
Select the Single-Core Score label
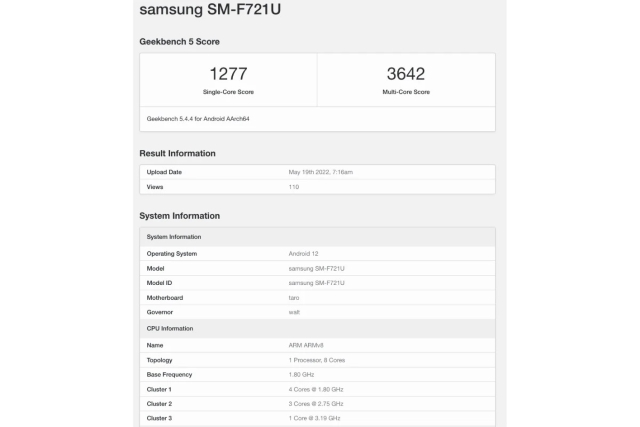point(228,92)
